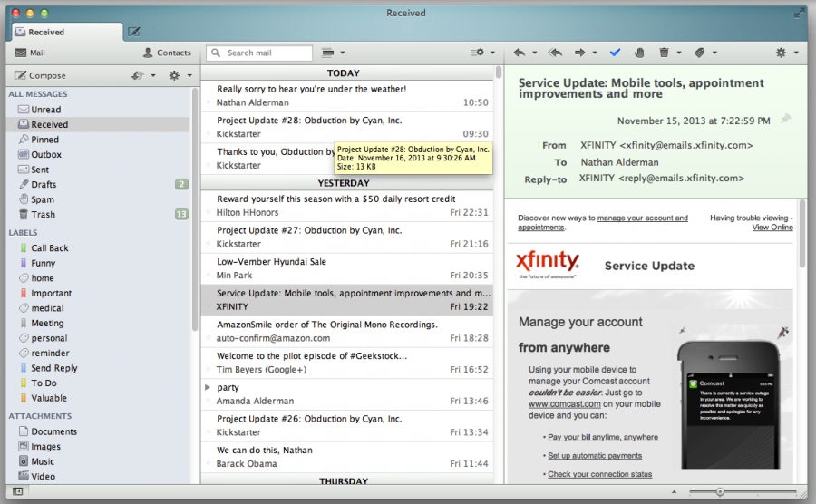The width and height of the screenshot is (816, 504).
Task: Select the Valuable label
Action: coord(99,398)
